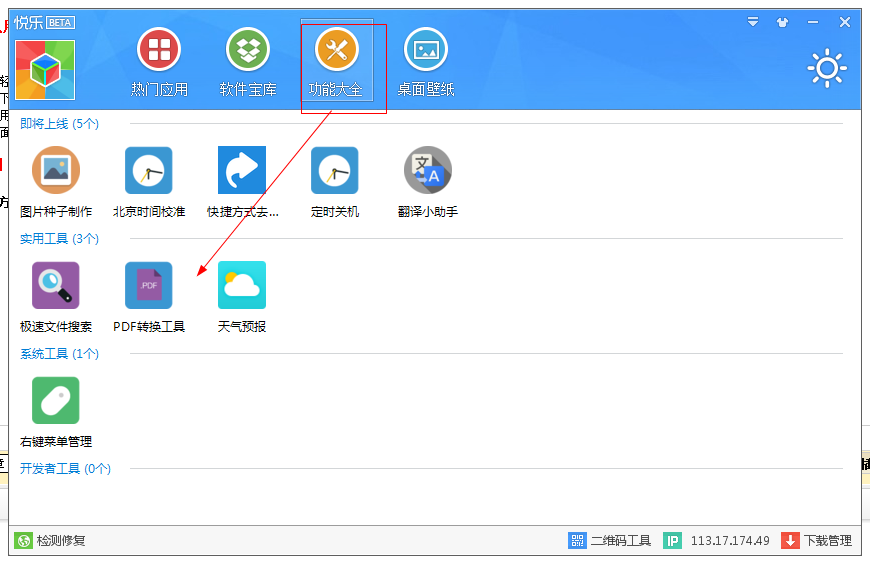The image size is (870, 565).
Task: Open the sun-shaped settings icon
Action: [827, 68]
